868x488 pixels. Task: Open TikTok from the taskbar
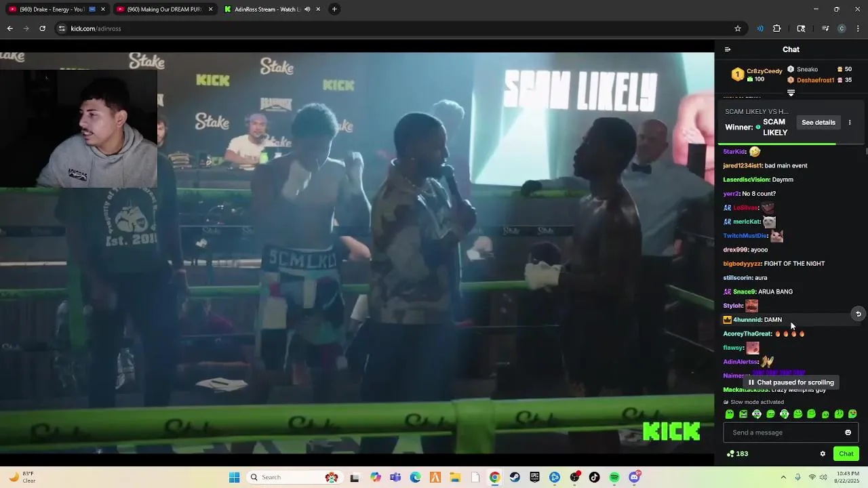[595, 477]
